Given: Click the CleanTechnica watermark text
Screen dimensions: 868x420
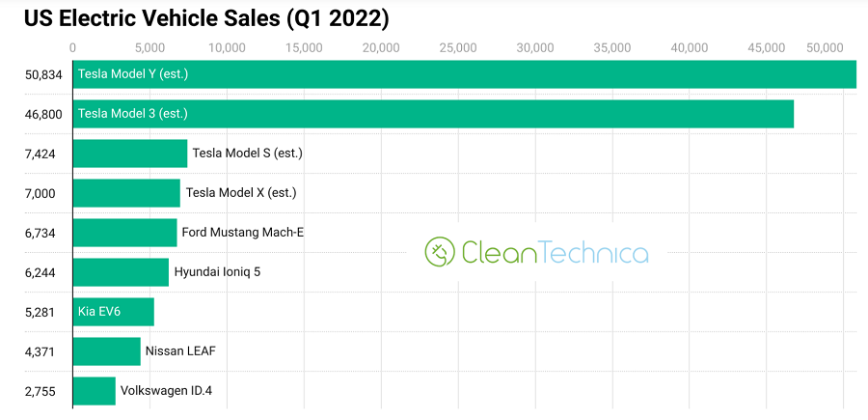Looking at the screenshot, I should coord(555,252).
